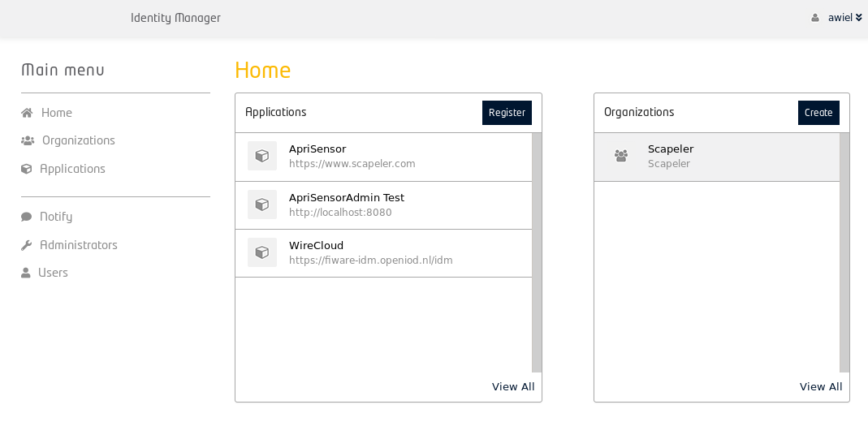
Task: View All organizations link
Action: [821, 386]
